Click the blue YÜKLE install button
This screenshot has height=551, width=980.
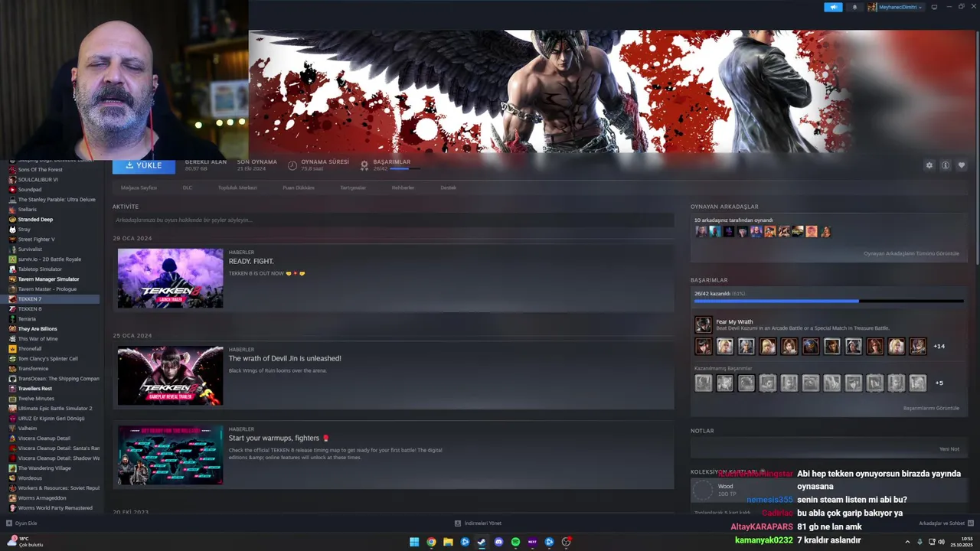[144, 165]
